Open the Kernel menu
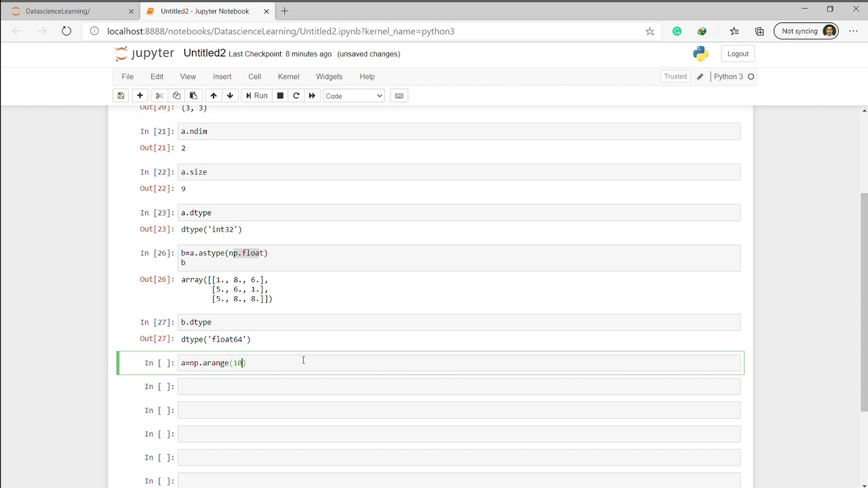Screen dimensions: 868x488 click(288, 77)
